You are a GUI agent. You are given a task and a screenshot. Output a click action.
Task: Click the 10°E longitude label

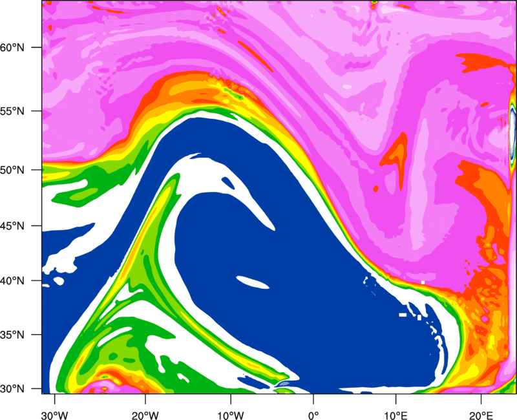[396, 415]
